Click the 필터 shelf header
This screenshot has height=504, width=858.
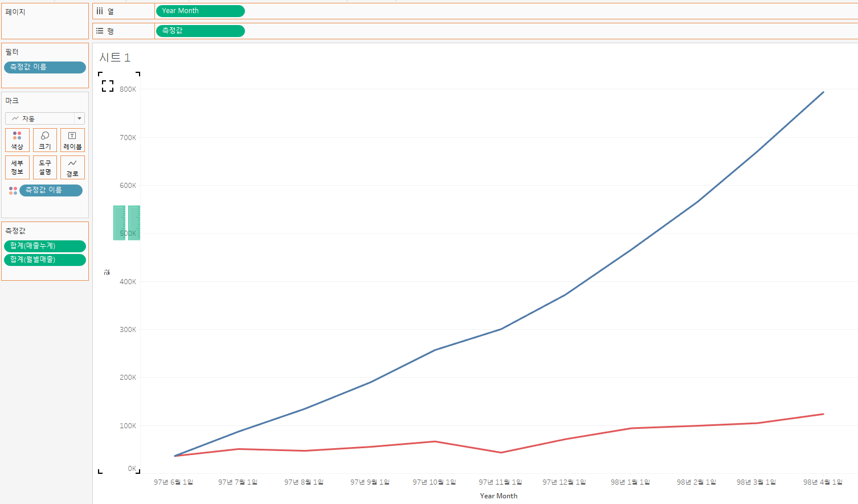coord(12,52)
